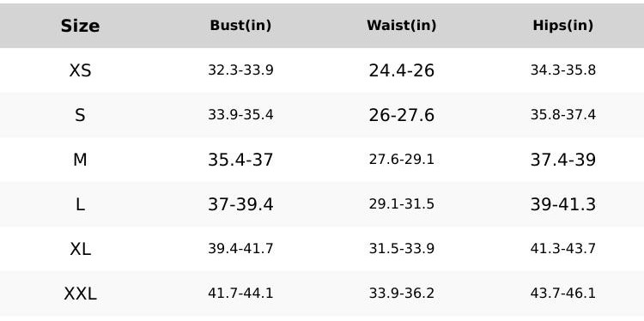This screenshot has width=644, height=321.
Task: Select the S size row label
Action: click(80, 115)
